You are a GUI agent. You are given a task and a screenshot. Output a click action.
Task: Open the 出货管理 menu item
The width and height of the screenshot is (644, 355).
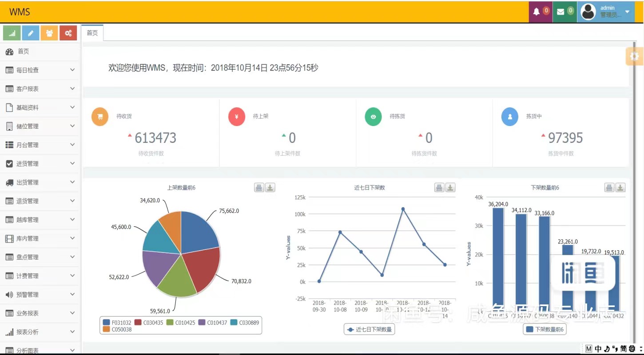pyautogui.click(x=40, y=182)
